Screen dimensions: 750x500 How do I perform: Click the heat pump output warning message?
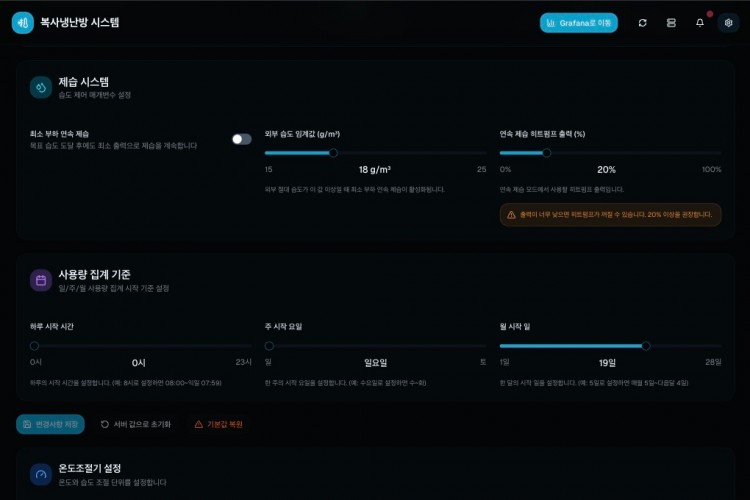point(610,214)
